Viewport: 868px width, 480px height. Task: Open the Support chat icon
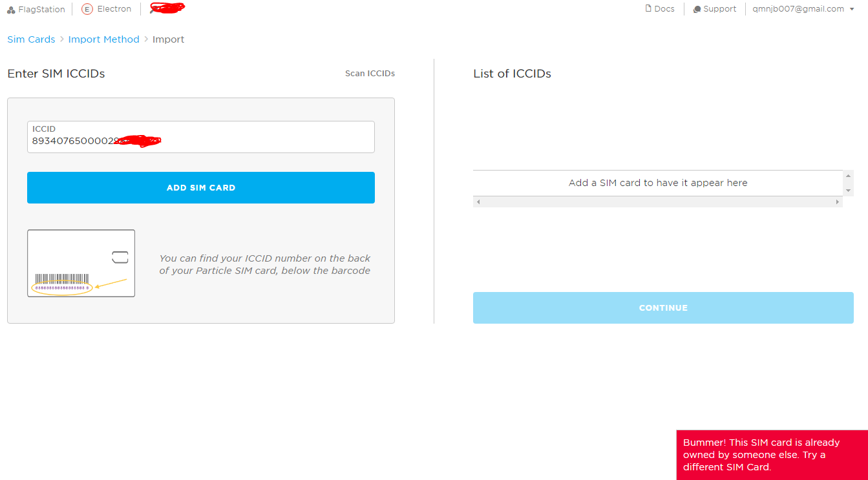pos(697,10)
